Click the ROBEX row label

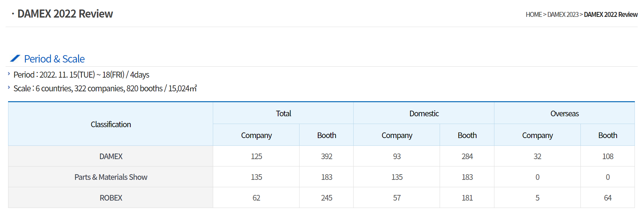coord(111,198)
